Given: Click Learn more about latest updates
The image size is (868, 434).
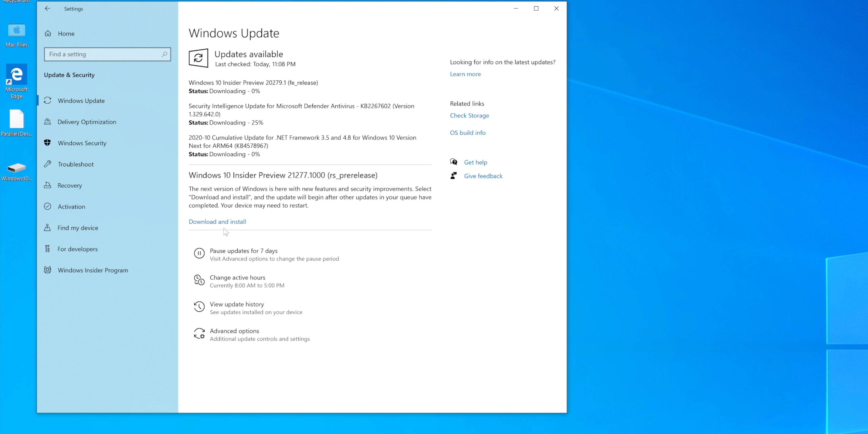Looking at the screenshot, I should tap(465, 74).
